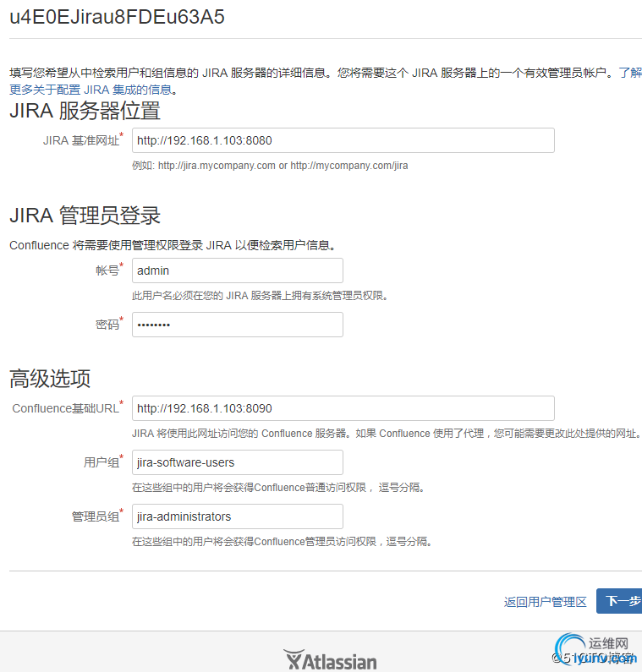Click the JIRA 服务器位置 heading

[x=85, y=111]
